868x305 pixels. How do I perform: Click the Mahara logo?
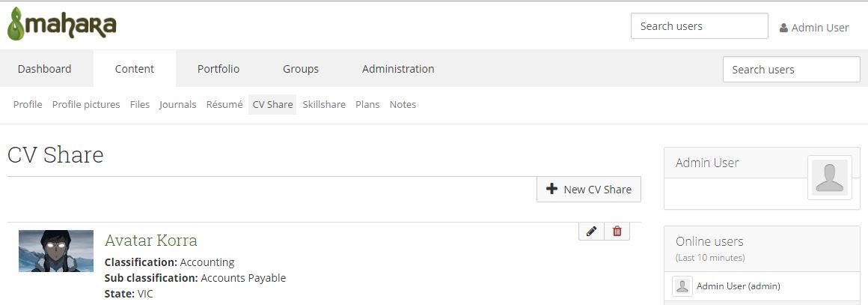tap(62, 25)
